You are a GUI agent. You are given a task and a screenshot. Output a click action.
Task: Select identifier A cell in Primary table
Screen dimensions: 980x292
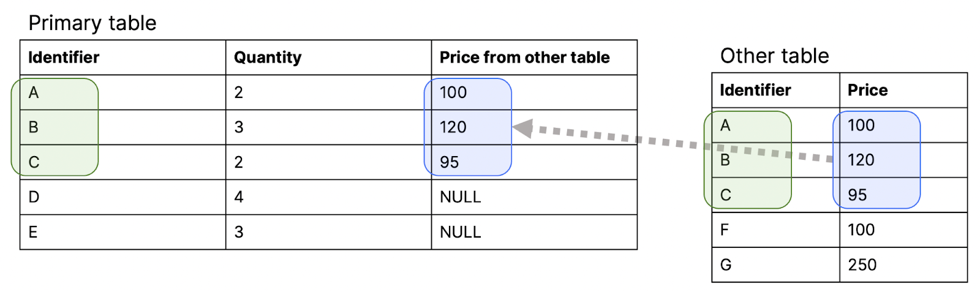[x=34, y=92]
